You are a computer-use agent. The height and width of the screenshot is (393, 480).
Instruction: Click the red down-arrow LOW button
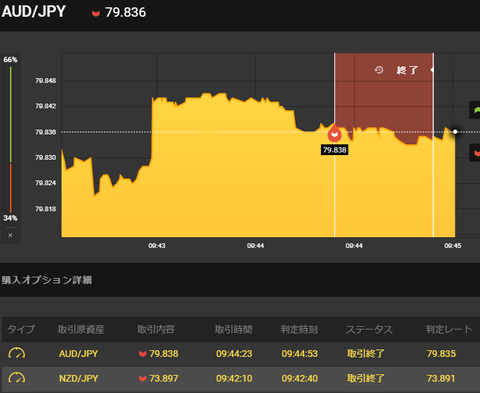(x=475, y=153)
